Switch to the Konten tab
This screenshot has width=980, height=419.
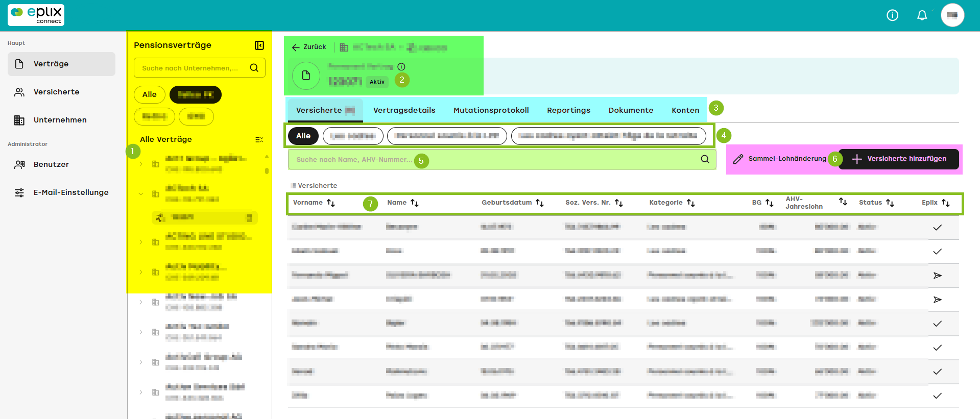pyautogui.click(x=685, y=110)
